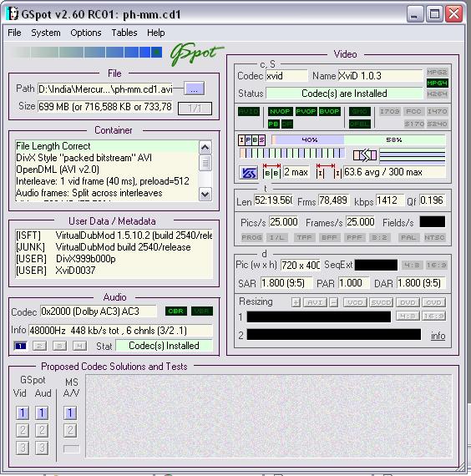
Task: Click the PROG scan indicator
Action: pyautogui.click(x=251, y=237)
